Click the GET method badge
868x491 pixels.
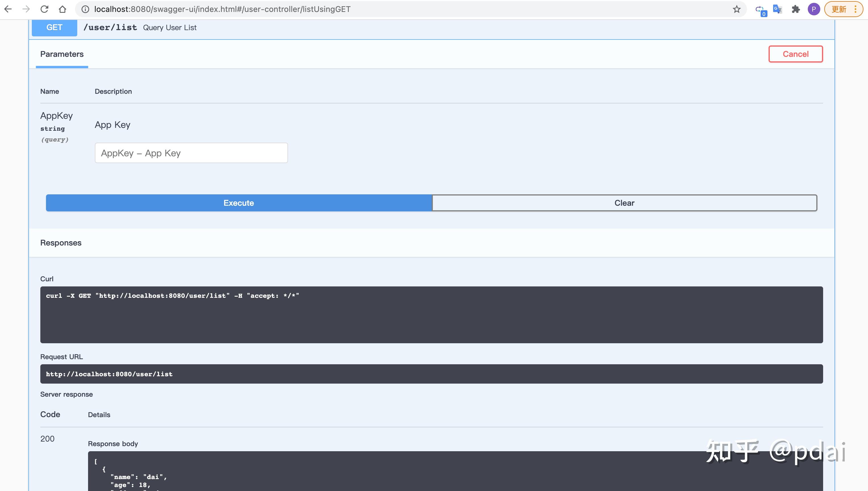pyautogui.click(x=54, y=28)
